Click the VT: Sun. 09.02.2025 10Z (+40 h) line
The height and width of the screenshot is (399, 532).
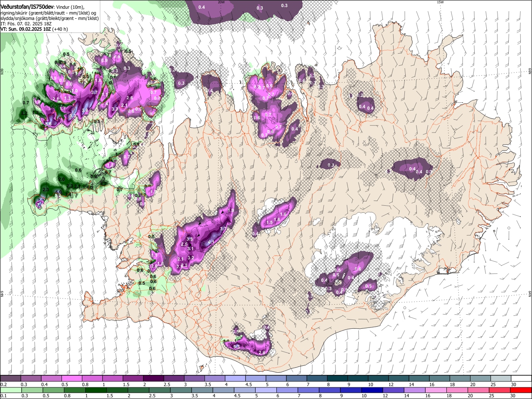(x=34, y=29)
